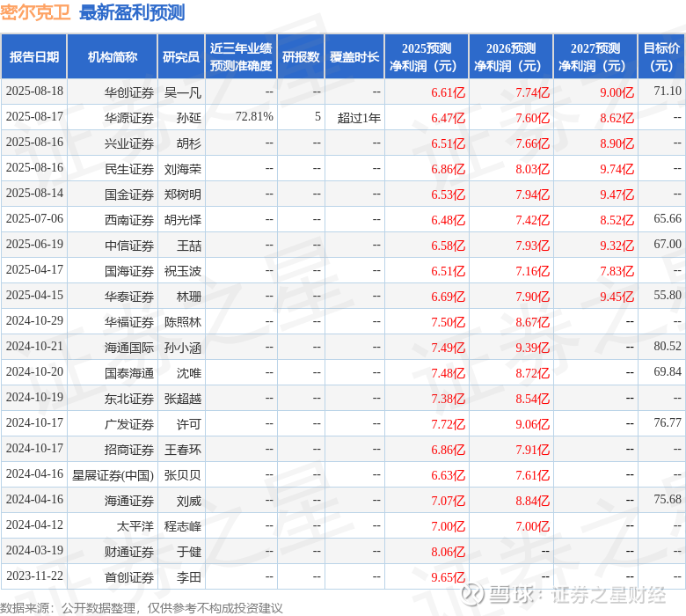Screen dimensions: 686x616
Task: Click analyst name 刘海荣
Action: (x=182, y=169)
